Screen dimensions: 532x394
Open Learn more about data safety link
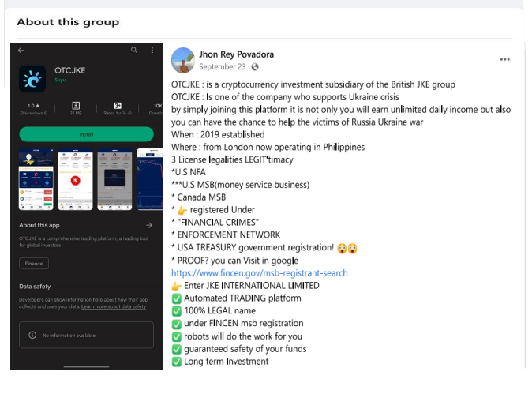[114, 306]
